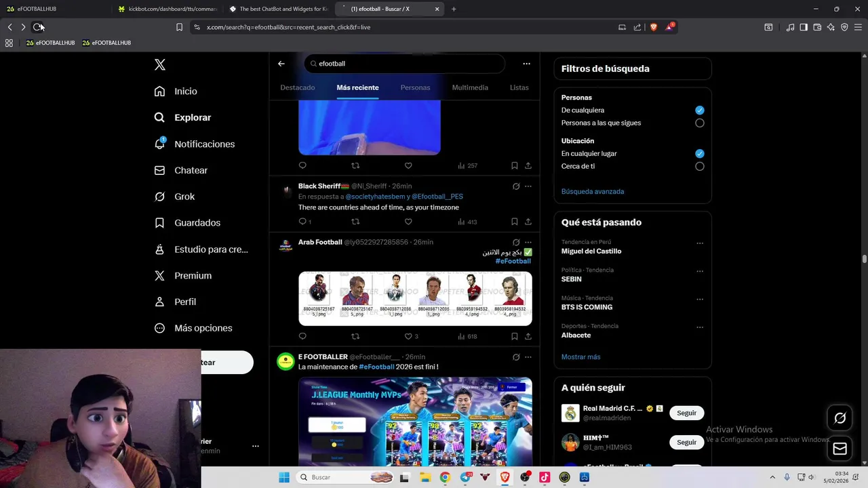Follow the HIM account
This screenshot has width=868, height=488.
click(x=686, y=442)
